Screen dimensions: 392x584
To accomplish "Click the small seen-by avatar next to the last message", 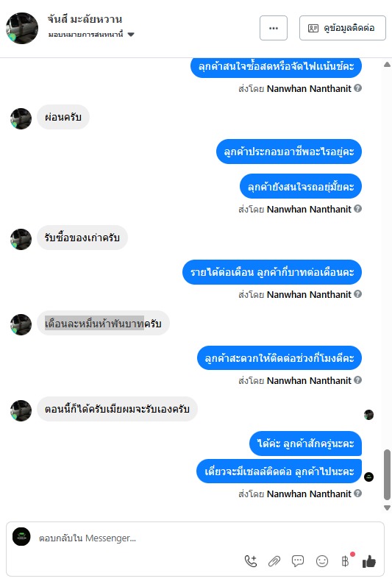I will [369, 477].
